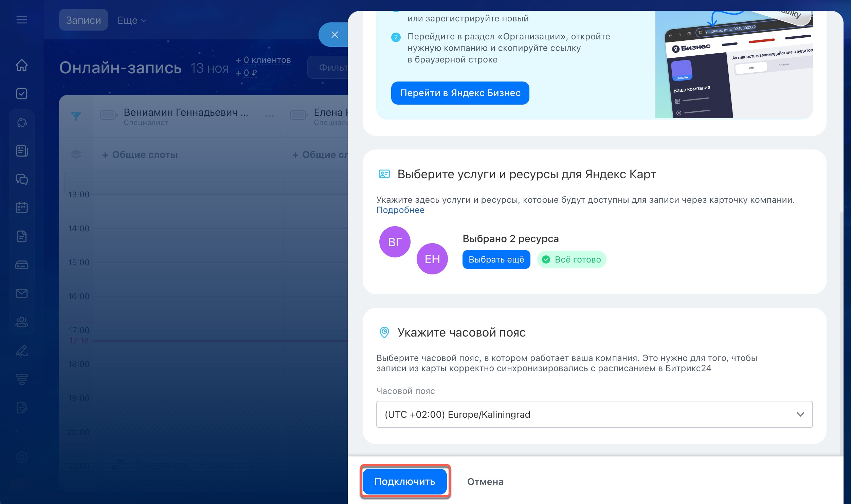Click Отмена to cancel
This screenshot has height=504, width=851.
(x=485, y=482)
